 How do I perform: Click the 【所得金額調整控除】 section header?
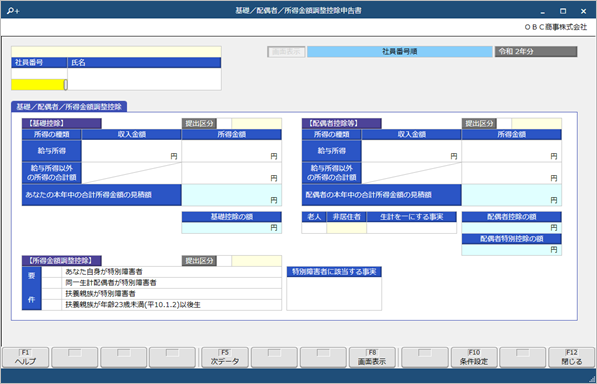coord(62,261)
